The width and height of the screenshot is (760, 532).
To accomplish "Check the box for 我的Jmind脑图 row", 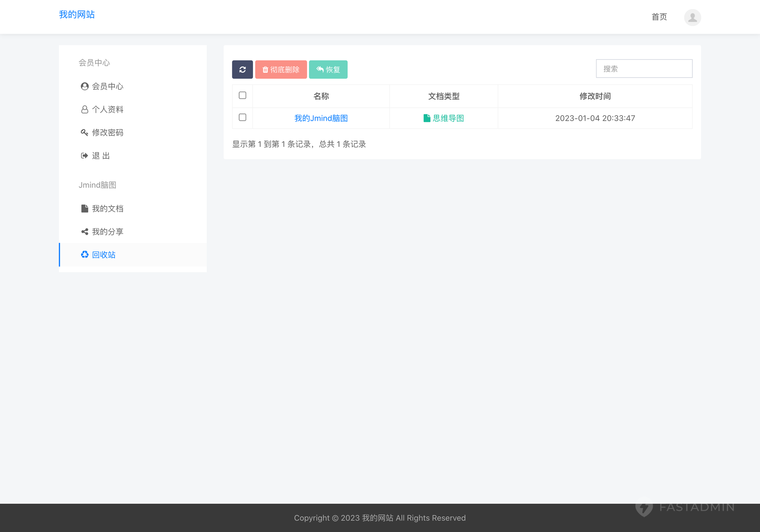I will pos(242,118).
